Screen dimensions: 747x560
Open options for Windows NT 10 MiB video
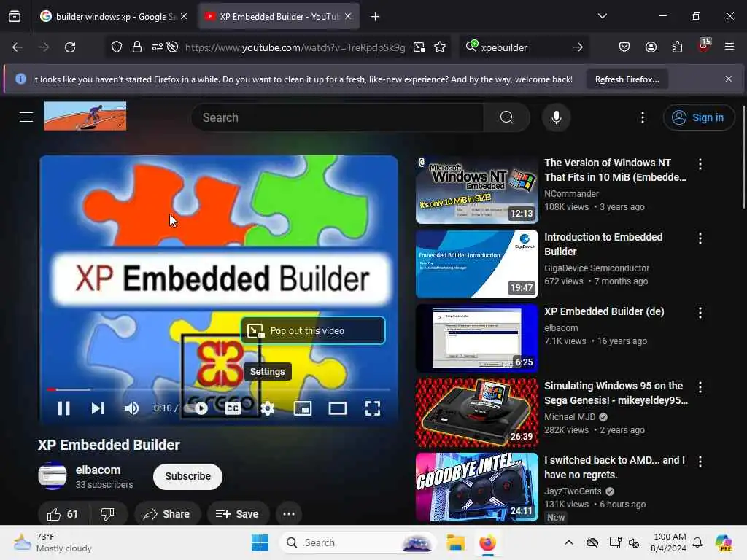700,164
